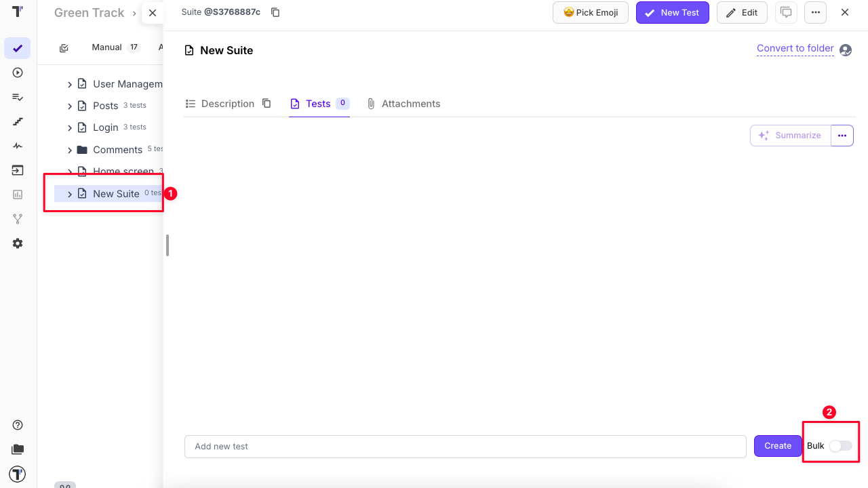Open the Settings gear icon in sidebar
This screenshot has height=488, width=868.
click(18, 243)
